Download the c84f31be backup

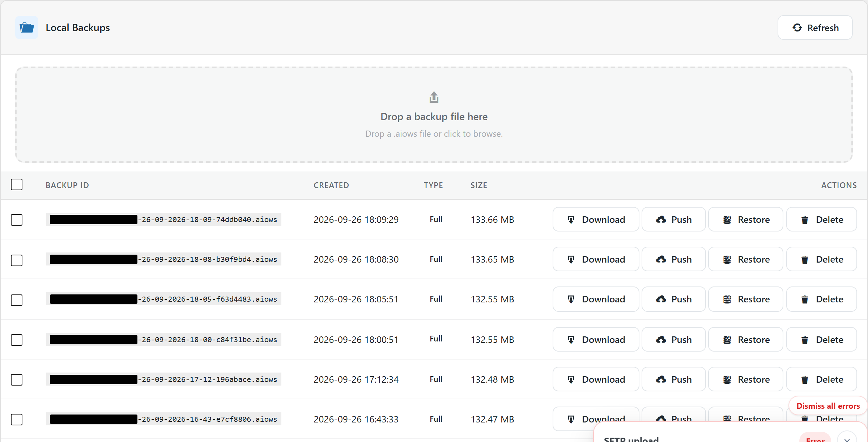(596, 339)
